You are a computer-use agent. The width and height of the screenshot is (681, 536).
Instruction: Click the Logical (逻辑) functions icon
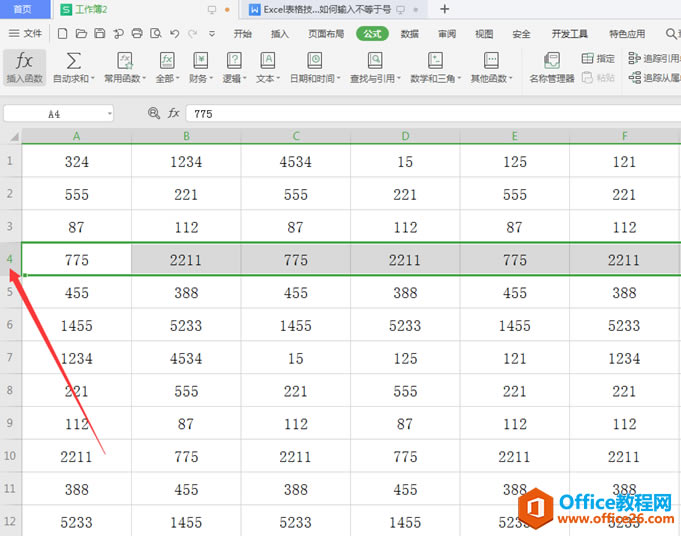pyautogui.click(x=233, y=61)
